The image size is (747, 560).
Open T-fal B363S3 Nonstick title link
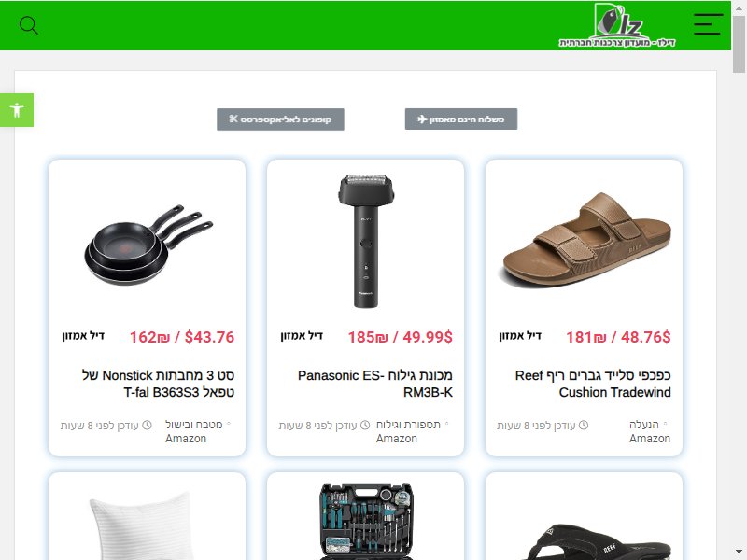158,384
